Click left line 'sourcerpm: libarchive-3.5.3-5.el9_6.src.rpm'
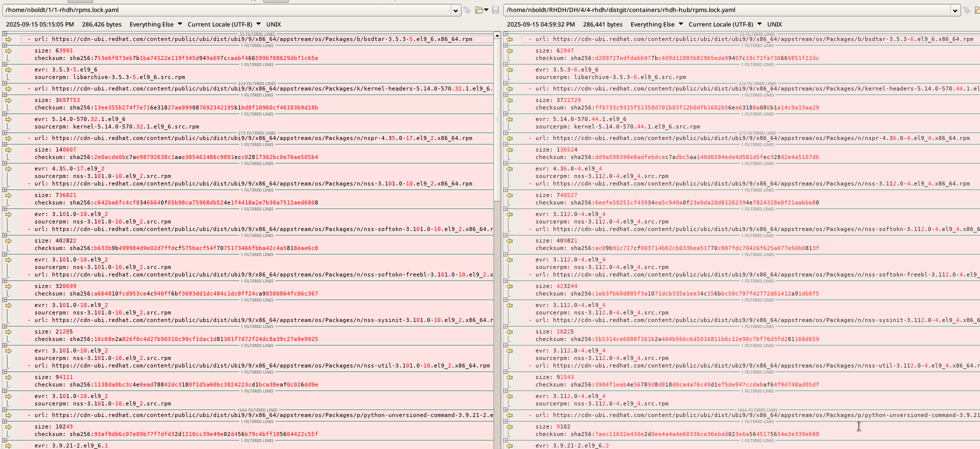 click(110, 77)
